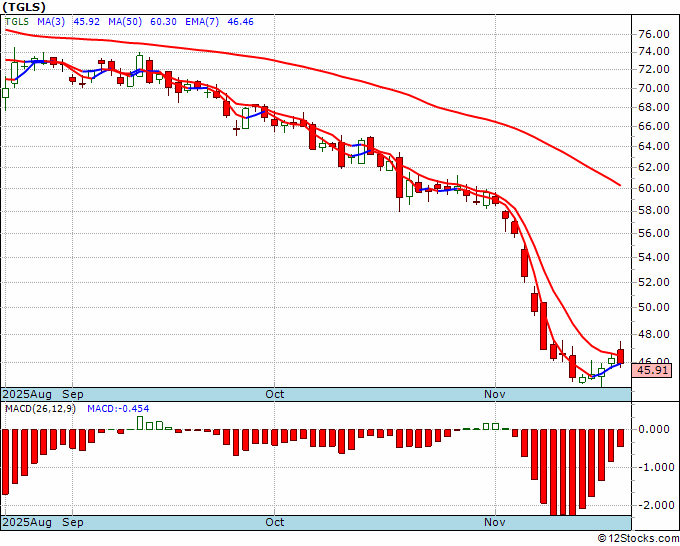Click the 48.00 price axis label
This screenshot has height=546, width=680.
[x=654, y=334]
